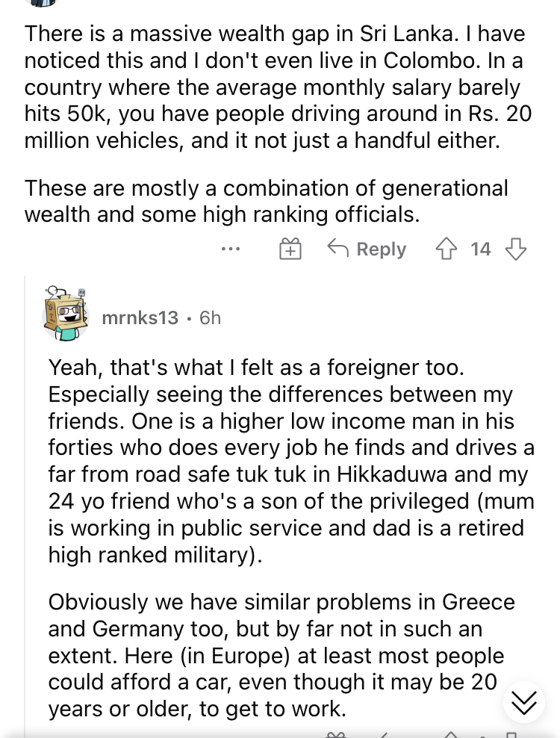The width and height of the screenshot is (560, 738).
Task: Collapse the mrnks13 comment by tapping the 6h timestamp
Action: (x=210, y=318)
